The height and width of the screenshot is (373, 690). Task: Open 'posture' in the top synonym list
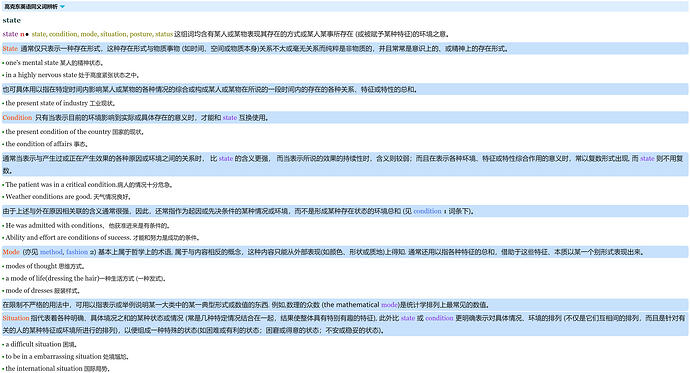(140, 34)
